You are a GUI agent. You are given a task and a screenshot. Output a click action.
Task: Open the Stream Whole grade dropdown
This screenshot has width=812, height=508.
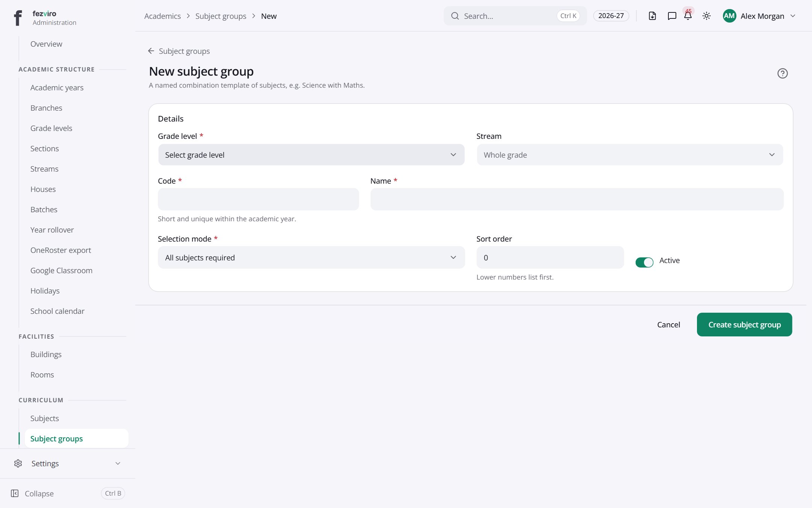coord(630,155)
